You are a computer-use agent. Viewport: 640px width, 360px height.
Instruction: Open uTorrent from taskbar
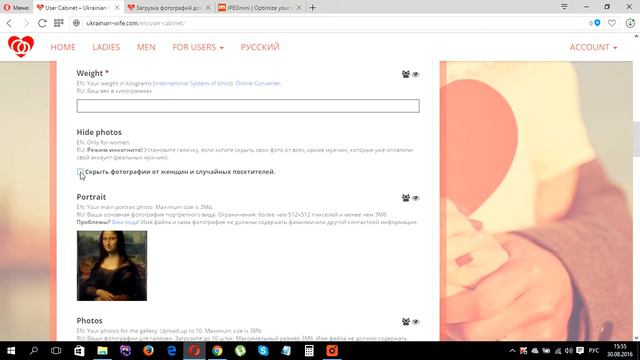240,351
